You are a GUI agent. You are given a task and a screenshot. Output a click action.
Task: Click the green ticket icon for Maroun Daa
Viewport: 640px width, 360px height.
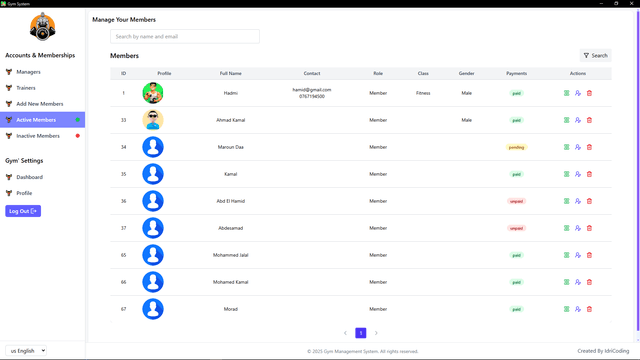[x=567, y=147]
